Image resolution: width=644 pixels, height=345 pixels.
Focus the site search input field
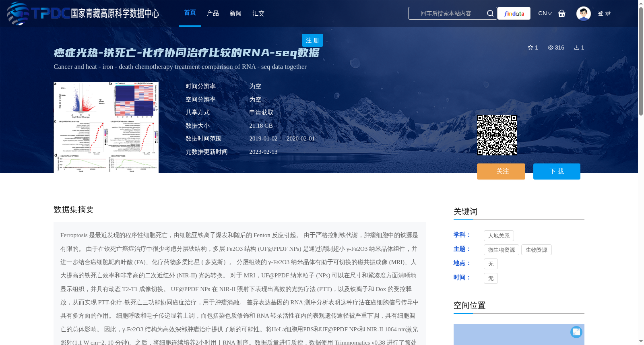click(446, 13)
